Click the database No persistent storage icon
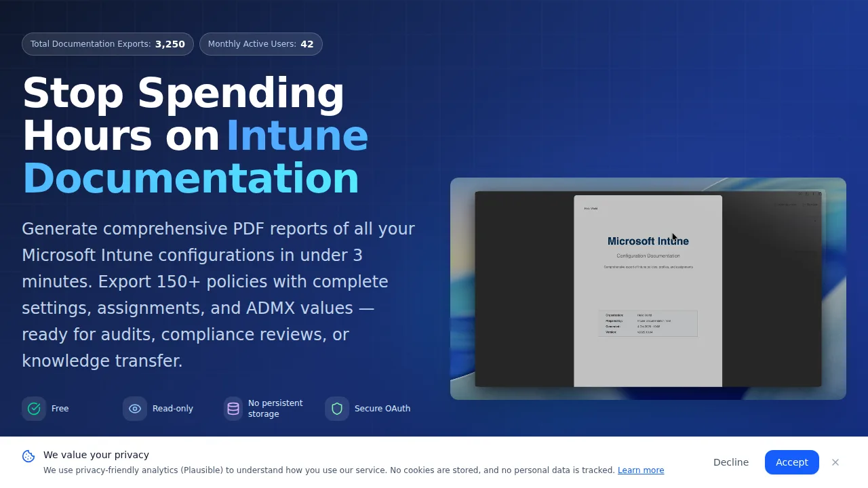The image size is (868, 488). click(233, 409)
